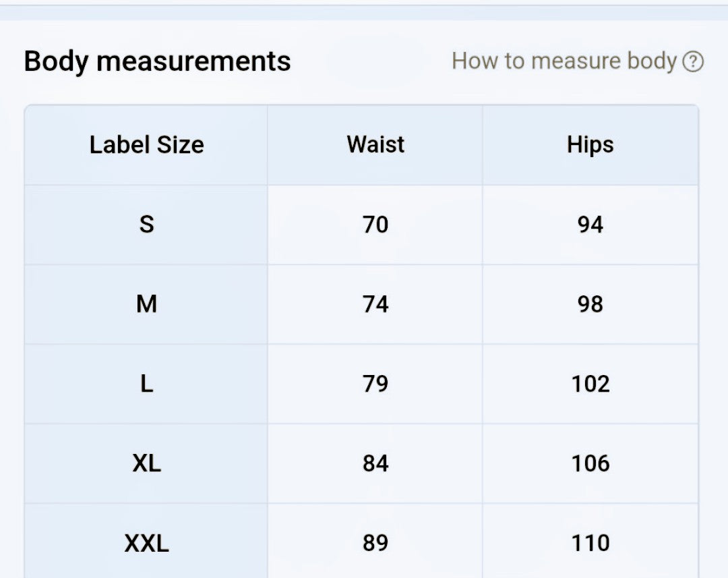This screenshot has width=728, height=578.
Task: Click waist value 84 cell
Action: 375,463
